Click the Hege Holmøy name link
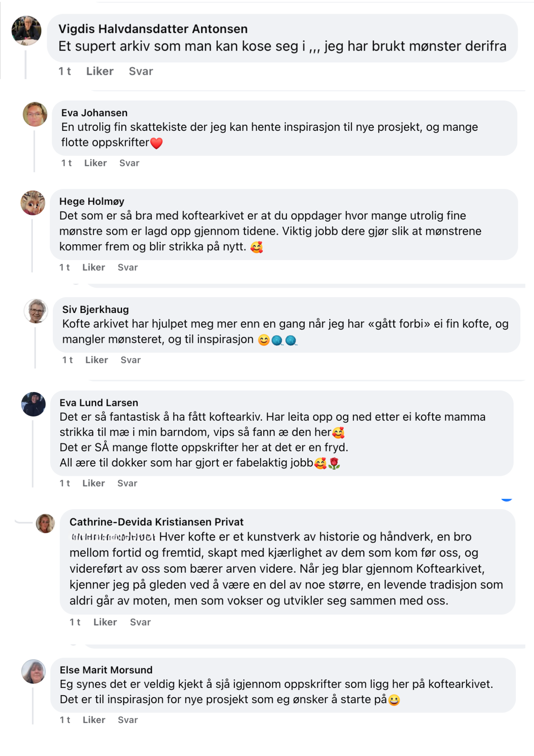This screenshot has width=534, height=756. tap(92, 201)
